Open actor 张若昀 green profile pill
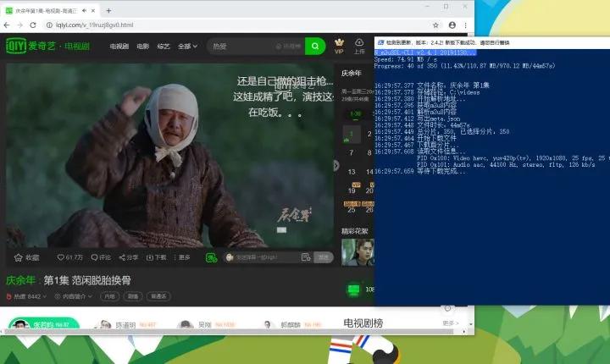610x364 pixels. (44, 324)
